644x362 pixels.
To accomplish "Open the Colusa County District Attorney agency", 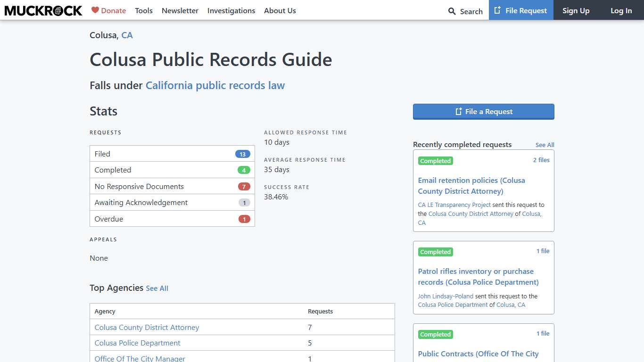I will pyautogui.click(x=146, y=327).
